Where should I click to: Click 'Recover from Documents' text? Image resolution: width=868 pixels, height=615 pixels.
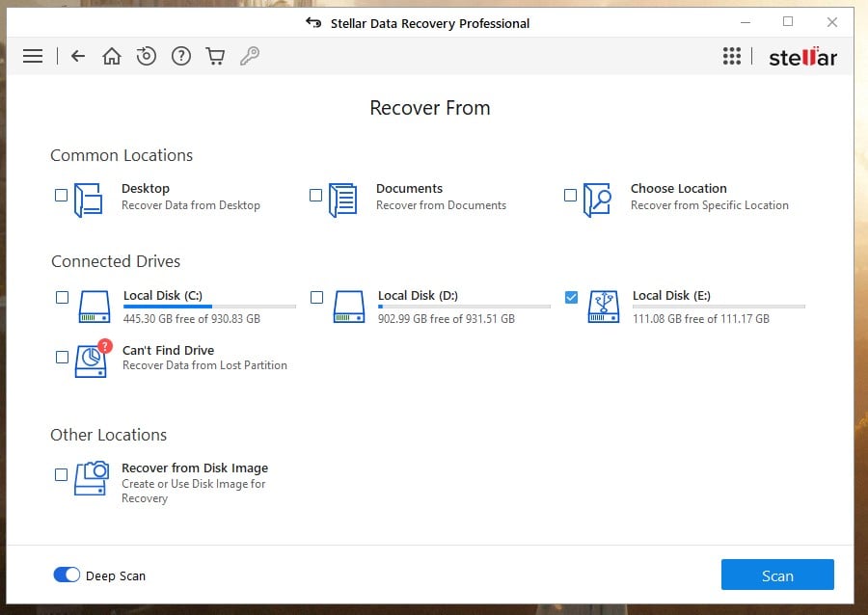pos(441,205)
